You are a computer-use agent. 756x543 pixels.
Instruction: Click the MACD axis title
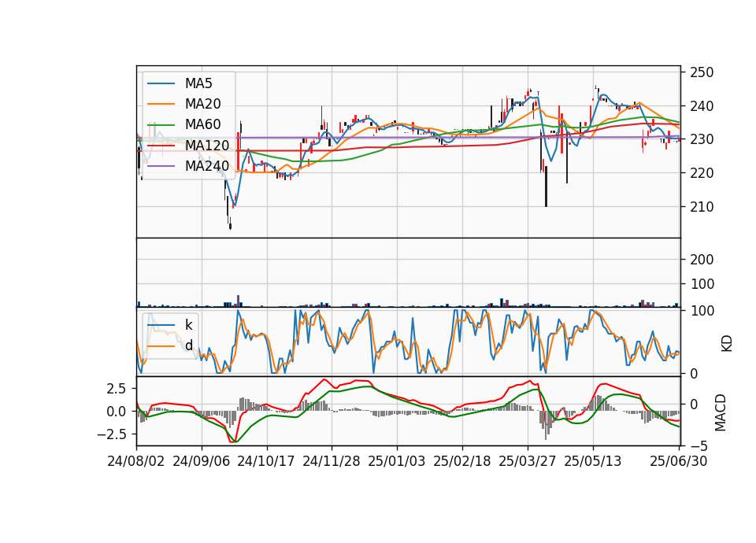721,412
